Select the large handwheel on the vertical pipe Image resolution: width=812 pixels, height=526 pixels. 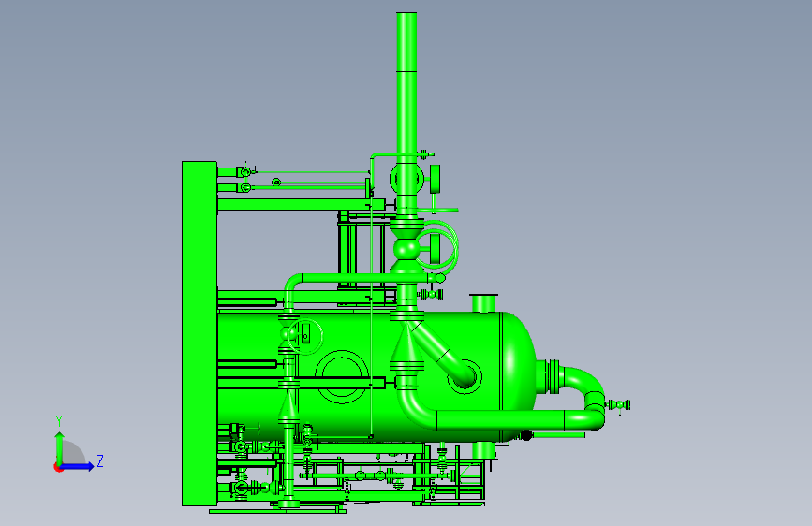click(x=437, y=247)
